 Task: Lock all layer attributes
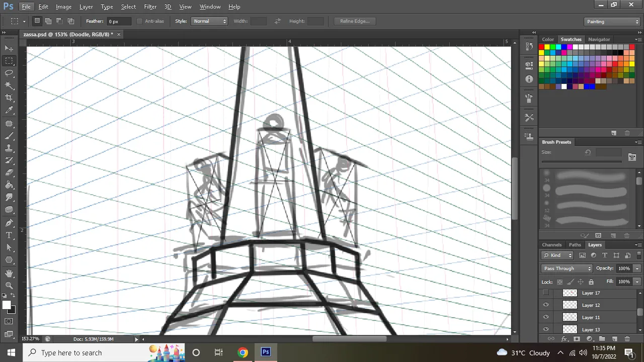(x=591, y=282)
